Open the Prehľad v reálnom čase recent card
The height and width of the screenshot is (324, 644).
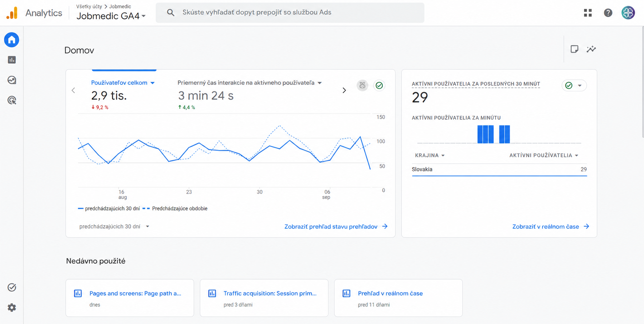coord(398,298)
